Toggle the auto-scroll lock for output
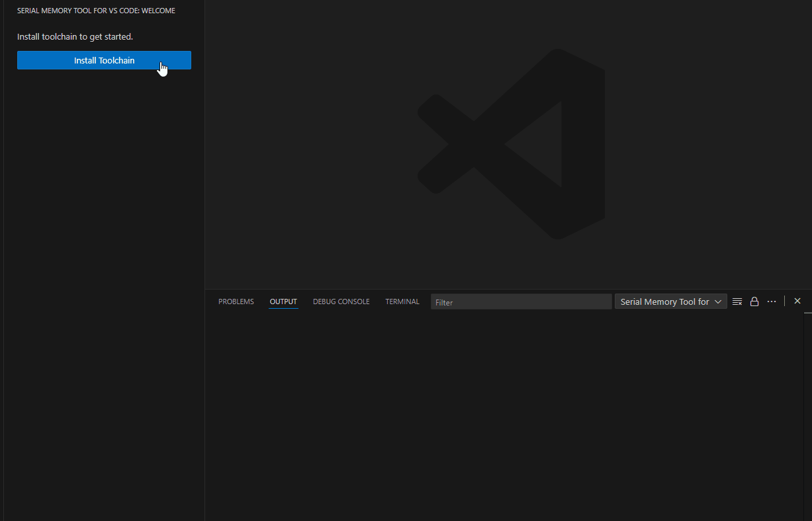The height and width of the screenshot is (521, 812). (x=754, y=301)
